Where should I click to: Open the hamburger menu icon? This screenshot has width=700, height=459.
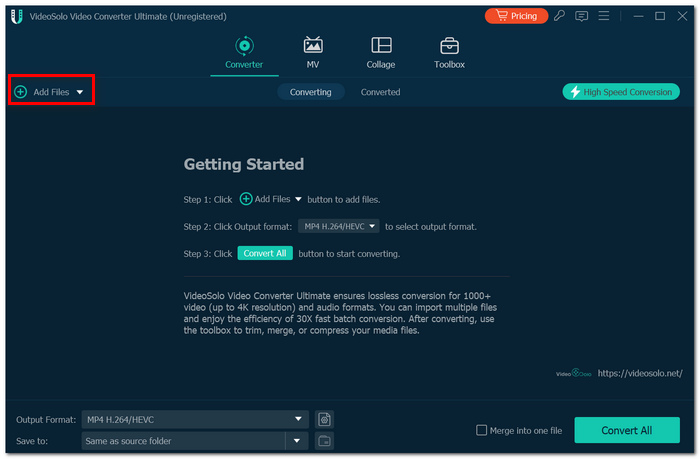coord(604,16)
